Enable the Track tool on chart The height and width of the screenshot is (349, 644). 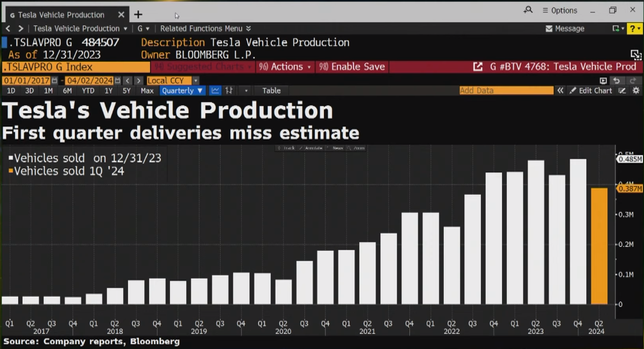(287, 148)
